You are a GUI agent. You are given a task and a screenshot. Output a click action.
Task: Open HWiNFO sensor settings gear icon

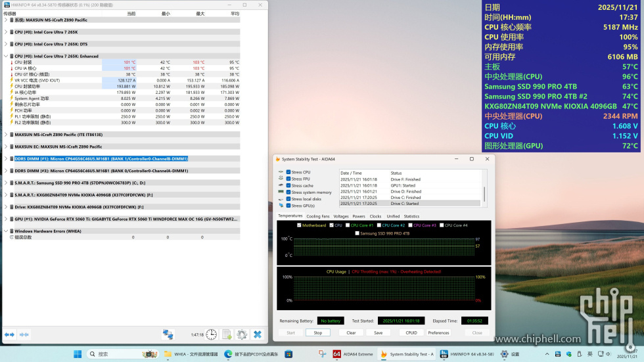coord(242,334)
